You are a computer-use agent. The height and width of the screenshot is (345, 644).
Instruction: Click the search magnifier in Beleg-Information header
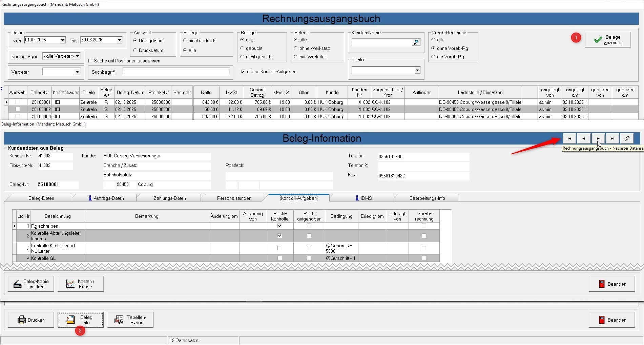627,138
